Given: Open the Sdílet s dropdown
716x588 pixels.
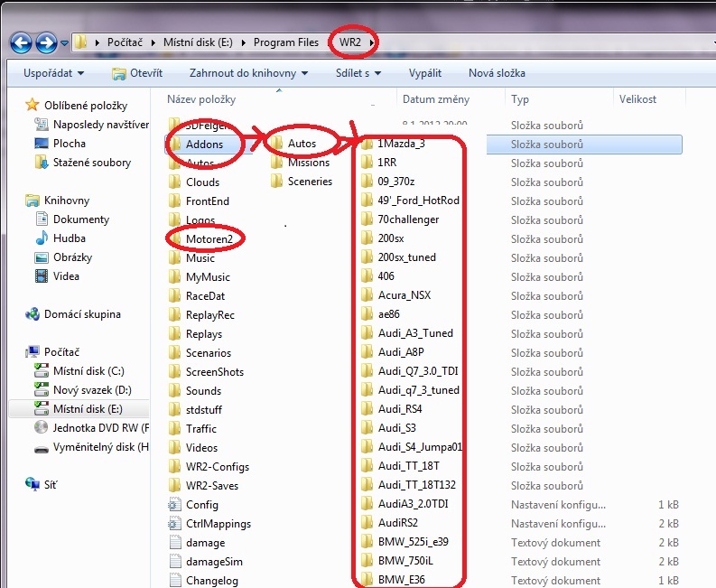Looking at the screenshot, I should (x=358, y=73).
